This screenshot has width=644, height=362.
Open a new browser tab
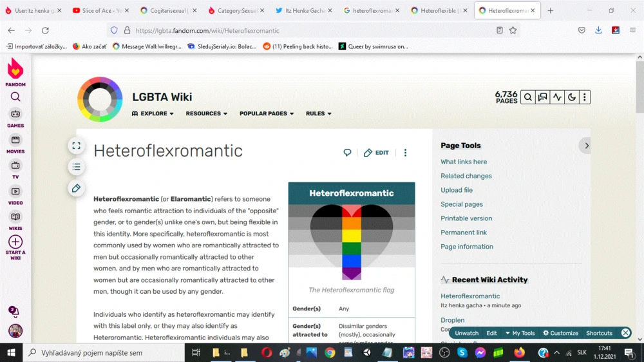point(551,11)
